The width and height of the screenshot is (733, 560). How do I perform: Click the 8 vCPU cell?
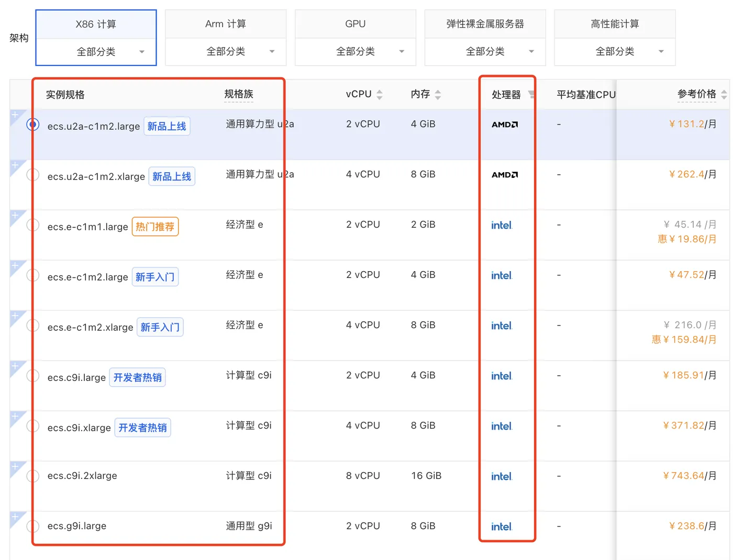click(363, 476)
